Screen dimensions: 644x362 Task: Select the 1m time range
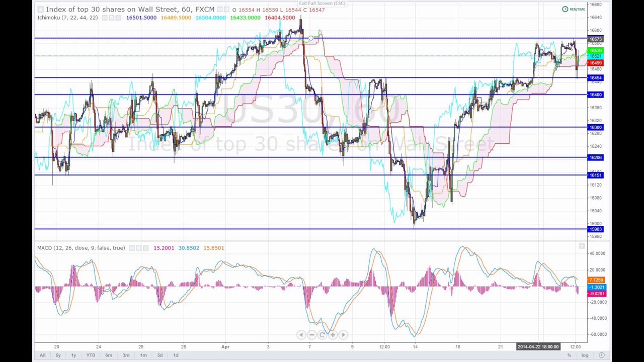point(143,355)
